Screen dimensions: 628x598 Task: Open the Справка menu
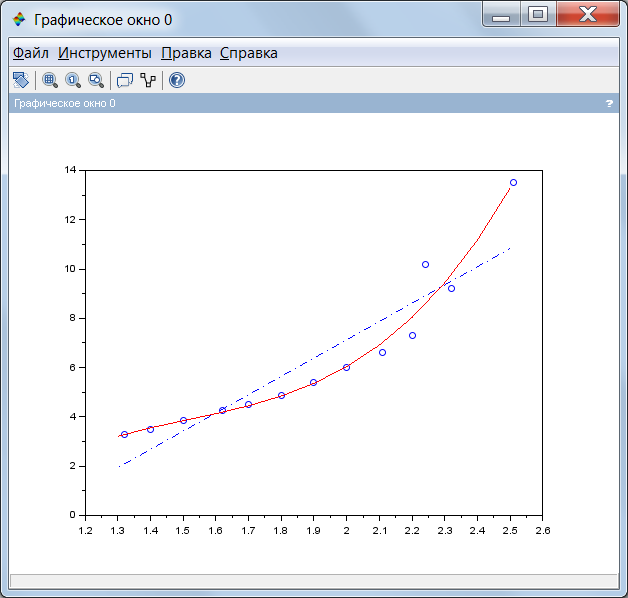pos(249,53)
